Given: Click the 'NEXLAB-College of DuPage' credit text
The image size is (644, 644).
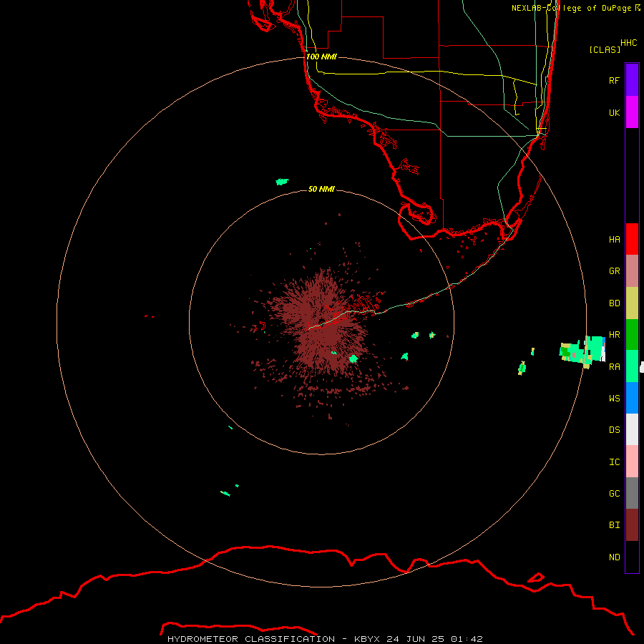Looking at the screenshot, I should pos(571,8).
